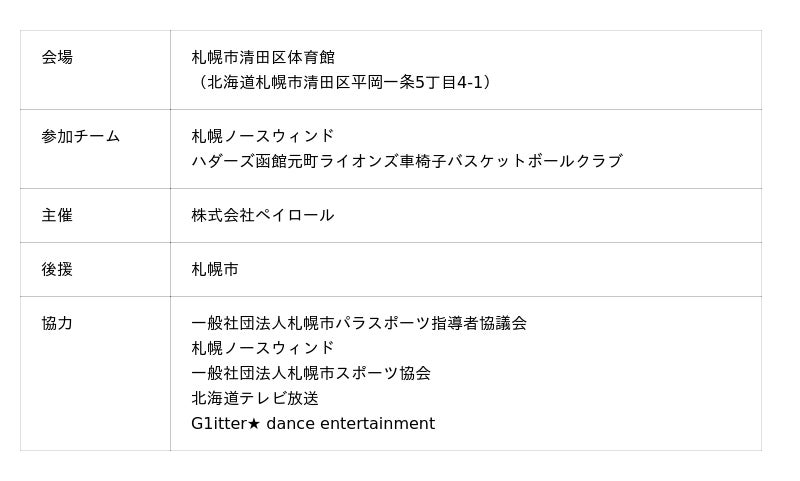The image size is (800, 481).
Task: Click 札幌市 in the 後援 row
Action: (x=215, y=270)
